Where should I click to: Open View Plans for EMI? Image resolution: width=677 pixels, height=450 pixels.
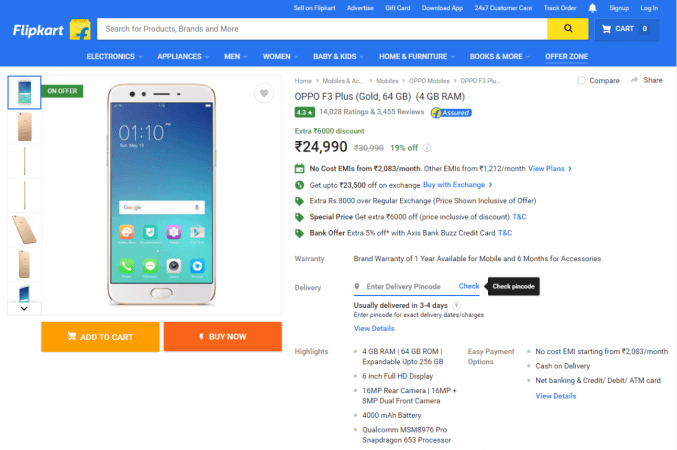tap(549, 169)
